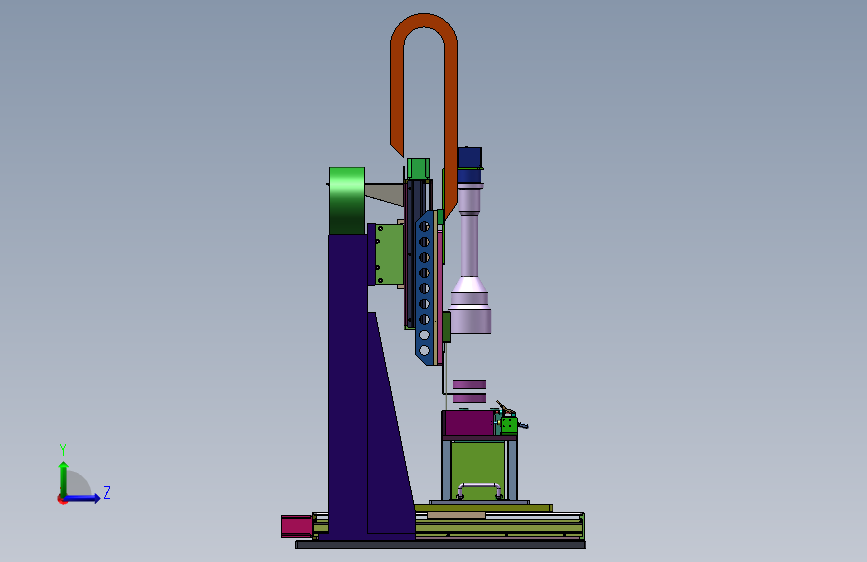Select the magenta fixture block above stand
This screenshot has width=867, height=562.
[468, 423]
